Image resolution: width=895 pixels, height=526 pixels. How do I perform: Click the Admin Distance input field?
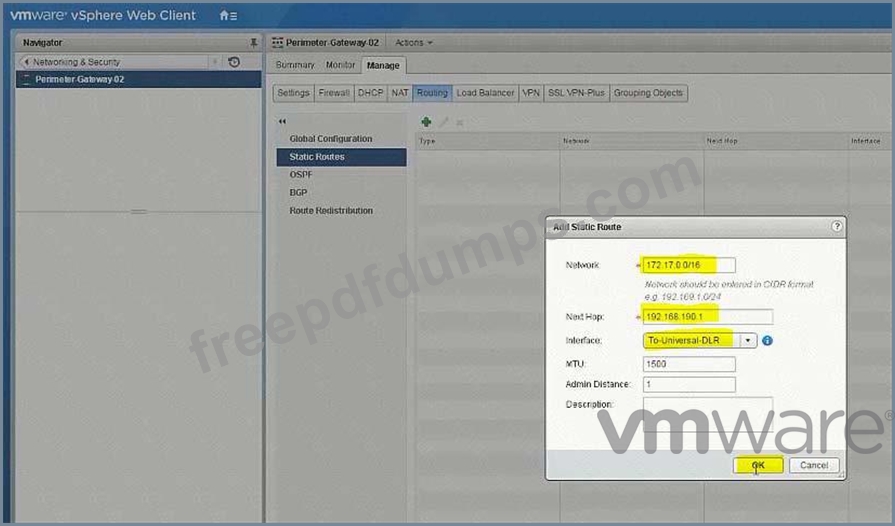pyautogui.click(x=689, y=385)
